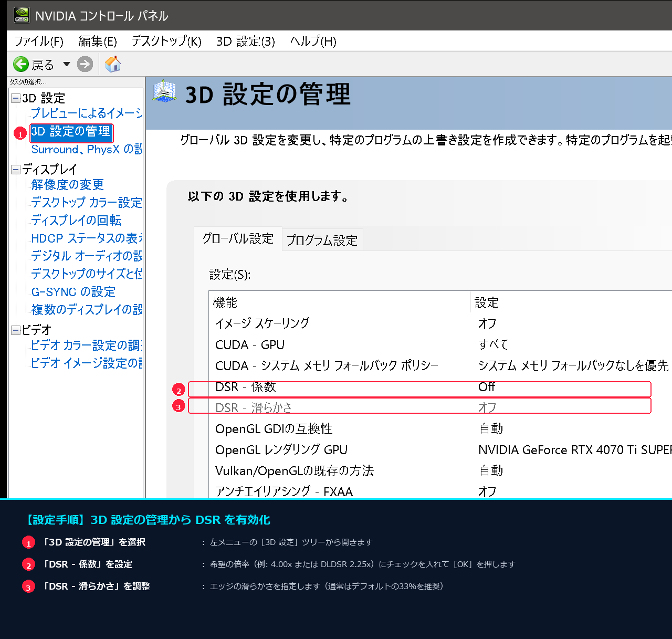Open the デジタル オーディオ settings link
Image resolution: width=672 pixels, height=639 pixels.
(87, 256)
